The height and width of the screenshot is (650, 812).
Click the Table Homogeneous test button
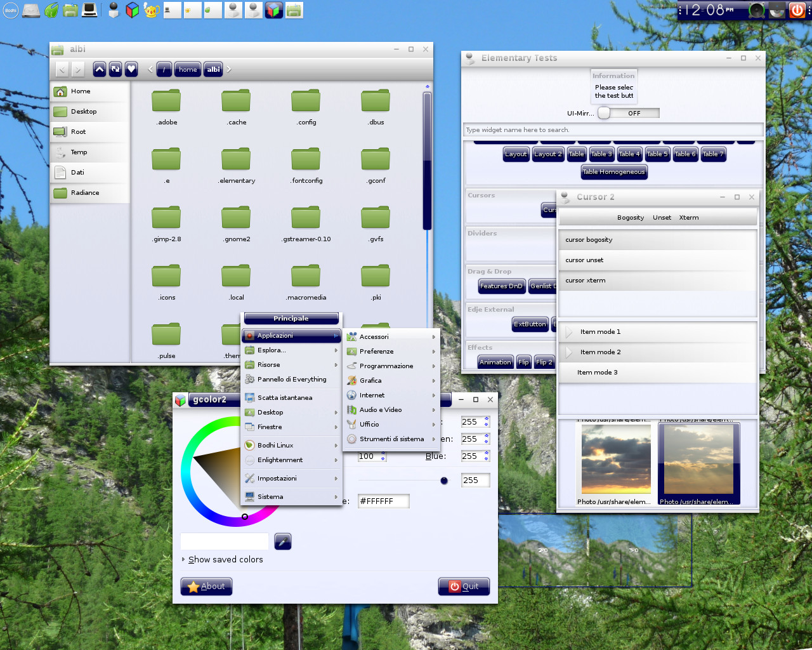(614, 172)
